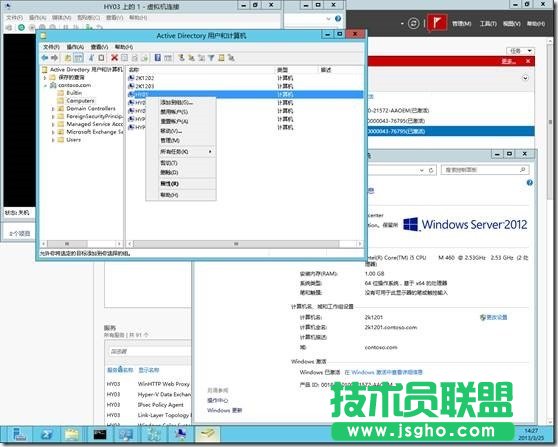Open Server Manager from the taskbar
Screen dimensions: 558x447
tap(19, 435)
